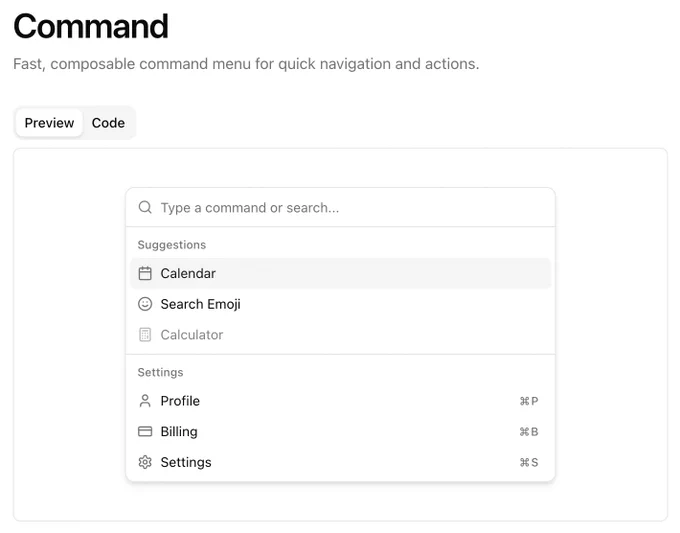Click the smiley face emoji icon

[x=145, y=304]
